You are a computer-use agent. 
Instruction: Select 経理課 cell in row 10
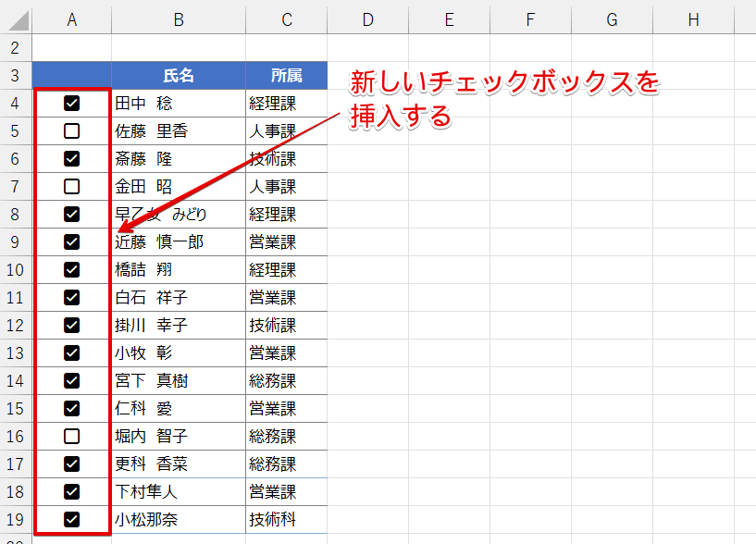point(287,269)
